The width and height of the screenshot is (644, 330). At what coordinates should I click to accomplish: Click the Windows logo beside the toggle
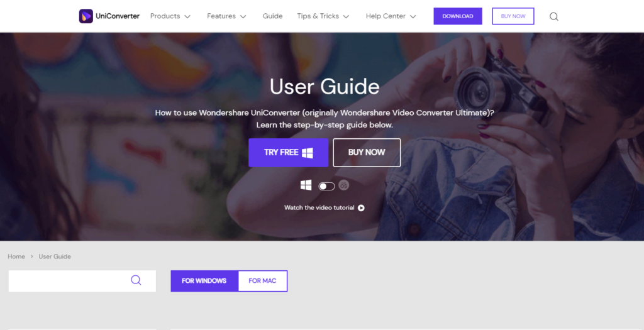coord(306,185)
